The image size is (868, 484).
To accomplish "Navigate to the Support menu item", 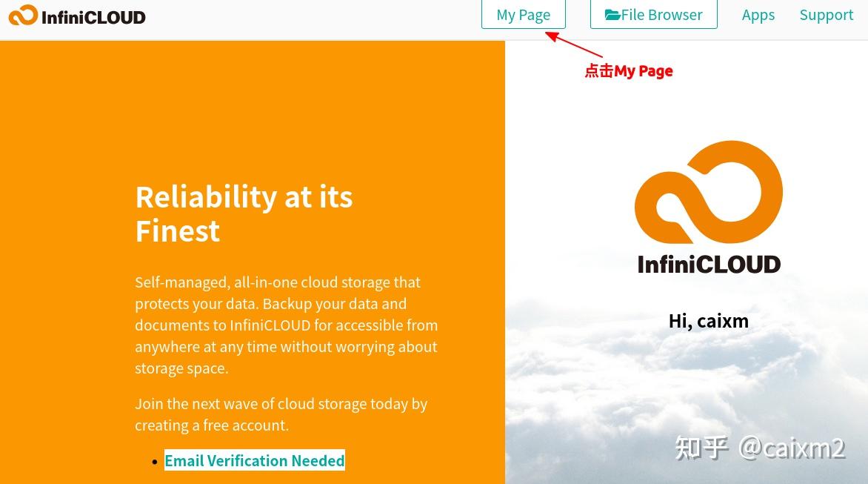I will (x=827, y=14).
